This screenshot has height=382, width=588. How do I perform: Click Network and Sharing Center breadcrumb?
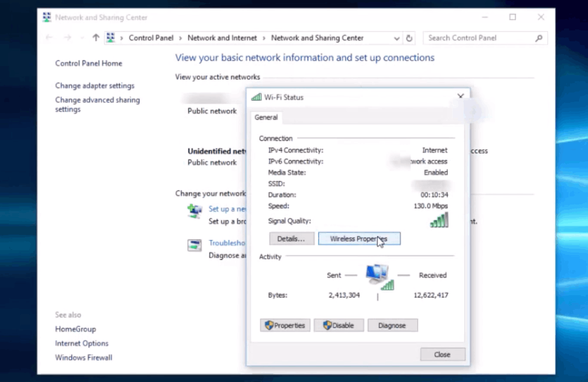pos(317,38)
